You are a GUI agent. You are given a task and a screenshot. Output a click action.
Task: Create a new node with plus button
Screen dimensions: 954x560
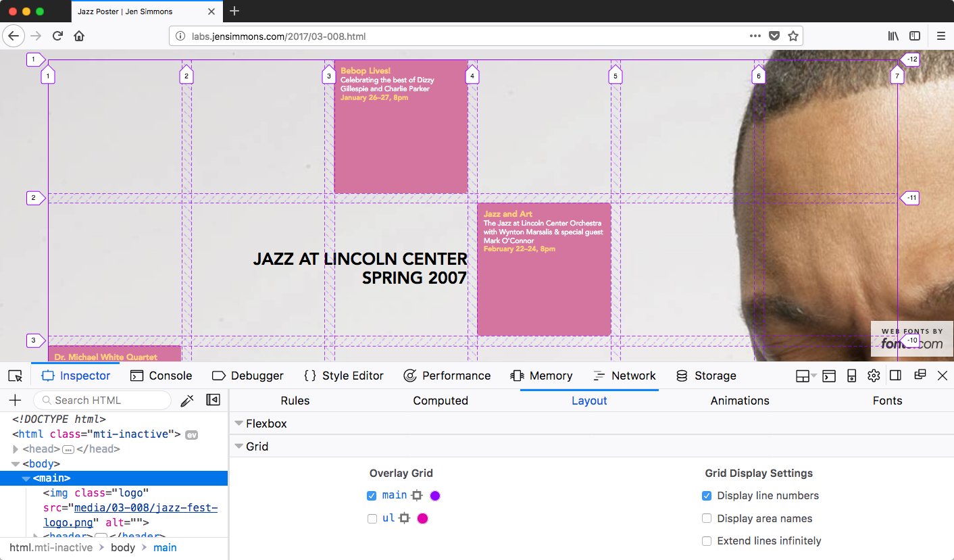[15, 400]
